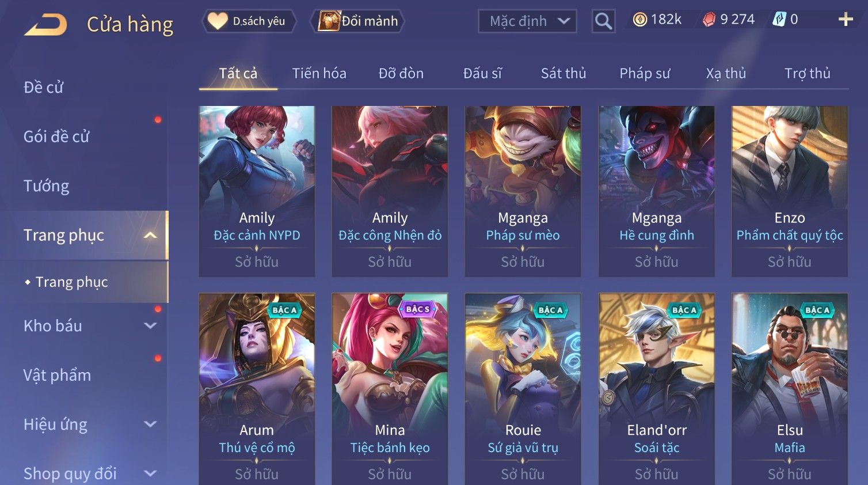
Task: Select the Tiến hóa tab
Action: pyautogui.click(x=319, y=74)
